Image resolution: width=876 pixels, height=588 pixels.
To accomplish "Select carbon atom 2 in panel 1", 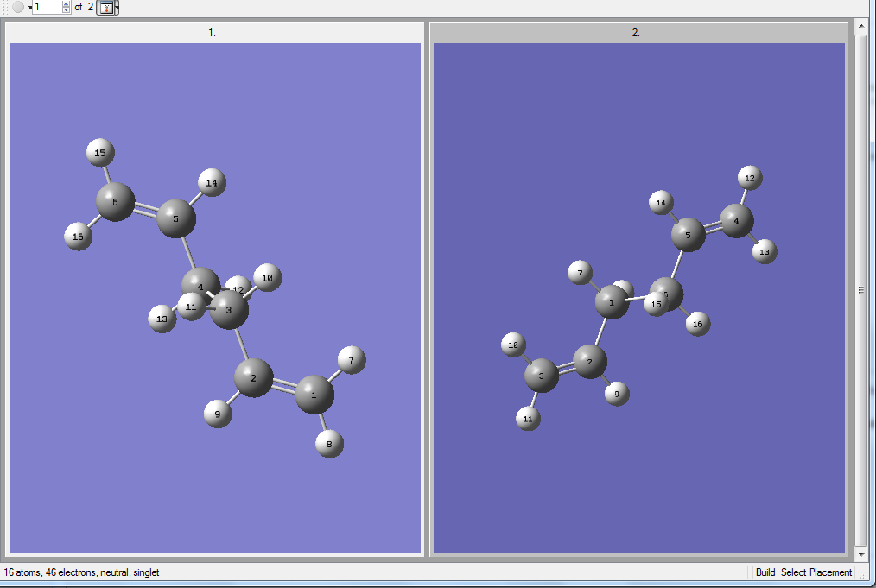I will pos(254,378).
